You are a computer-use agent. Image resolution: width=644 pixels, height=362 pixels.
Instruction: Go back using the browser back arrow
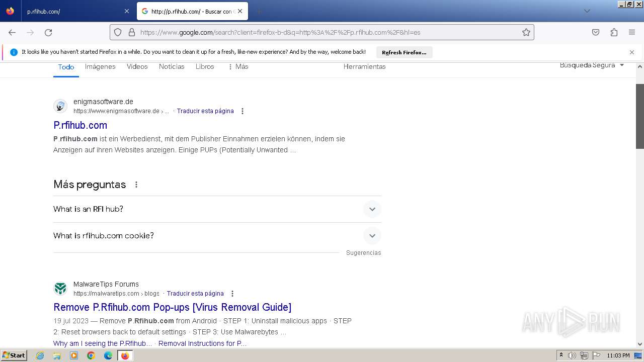click(12, 32)
